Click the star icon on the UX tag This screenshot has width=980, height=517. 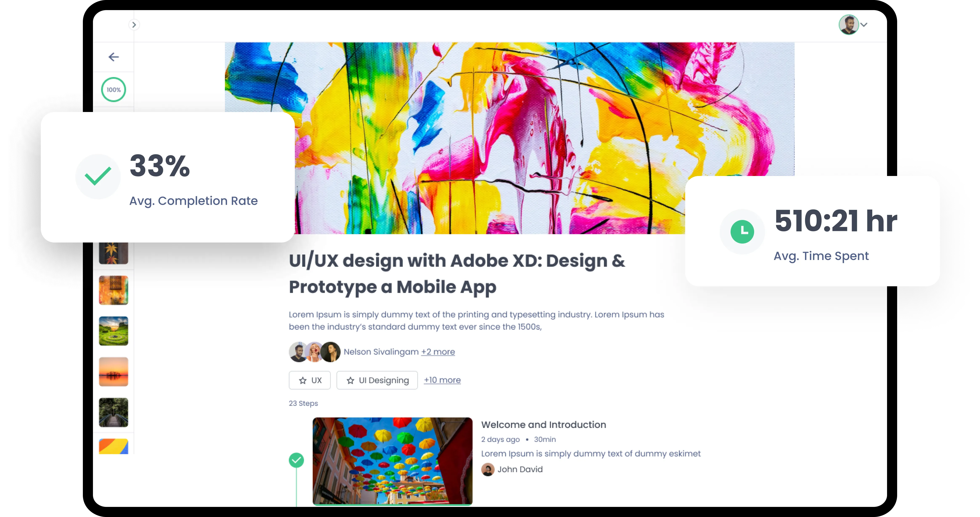point(303,380)
